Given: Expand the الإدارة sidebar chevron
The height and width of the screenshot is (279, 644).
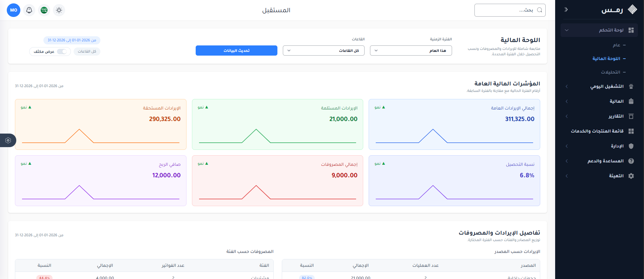Looking at the screenshot, I should (567, 146).
